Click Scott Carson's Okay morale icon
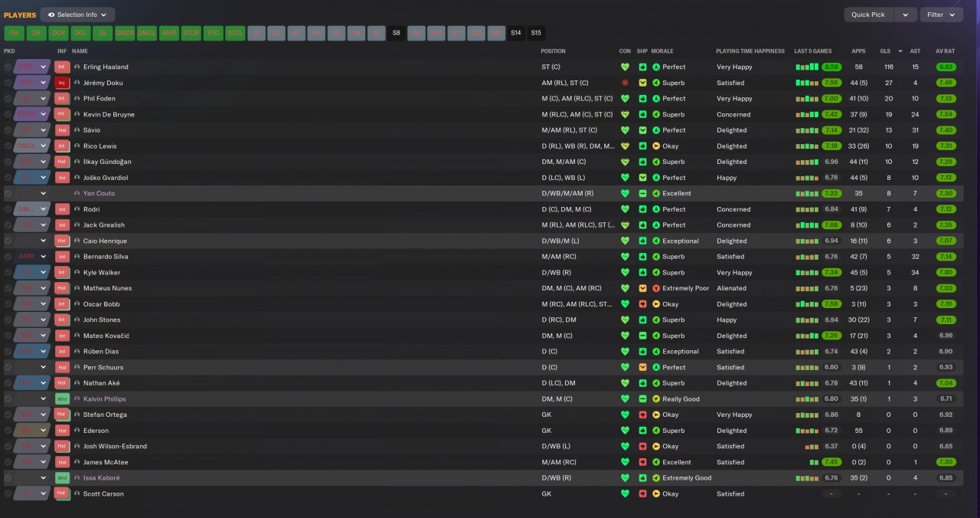Image resolution: width=980 pixels, height=518 pixels. coord(656,493)
